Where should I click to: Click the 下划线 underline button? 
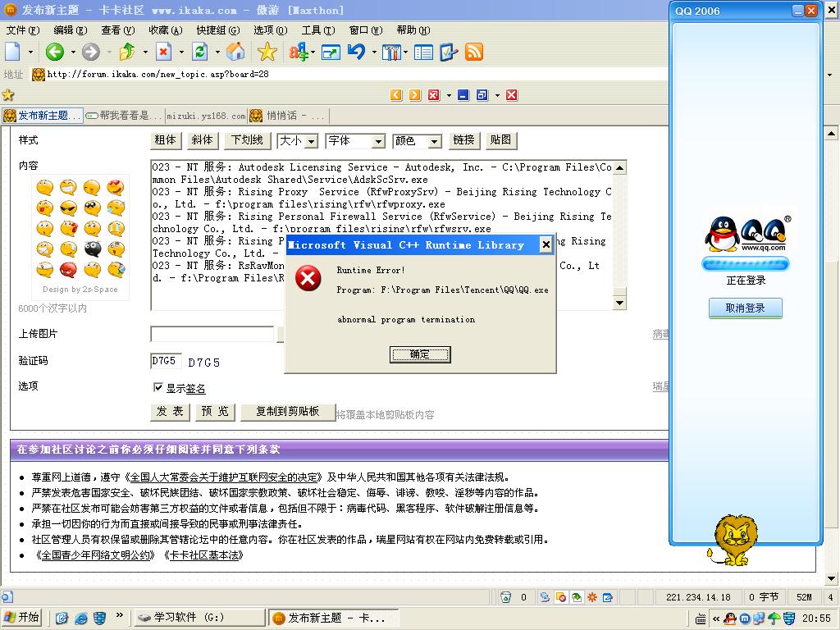pyautogui.click(x=247, y=140)
